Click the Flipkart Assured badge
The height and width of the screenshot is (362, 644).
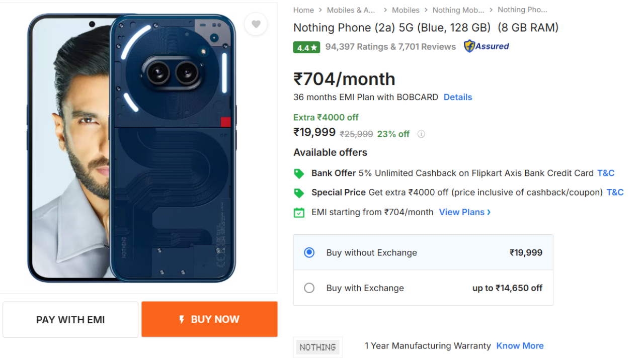coord(486,46)
